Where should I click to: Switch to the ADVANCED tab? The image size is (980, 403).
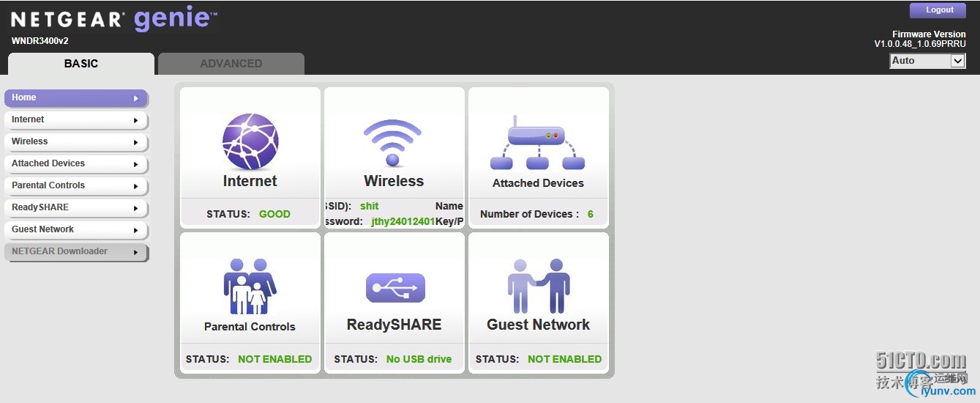pos(231,64)
